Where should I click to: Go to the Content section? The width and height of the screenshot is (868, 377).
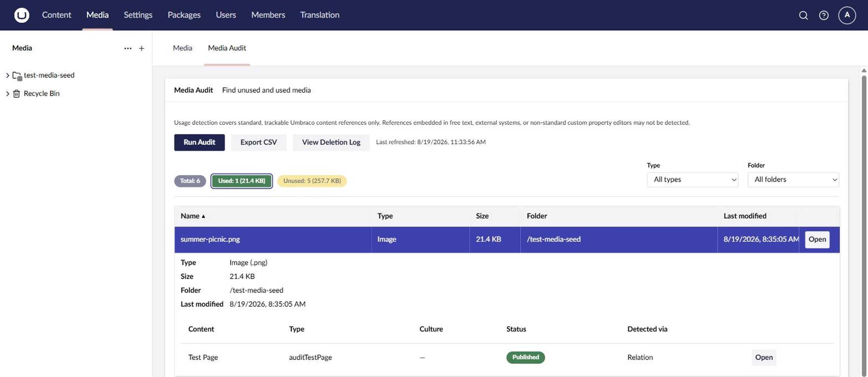tap(56, 15)
